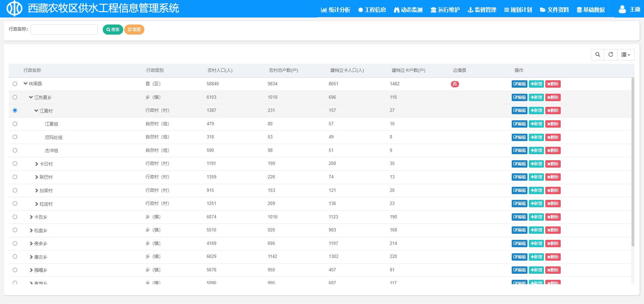Select the 尼玛处组 radio button
Screen dimensions: 644x304
pyautogui.click(x=15, y=137)
